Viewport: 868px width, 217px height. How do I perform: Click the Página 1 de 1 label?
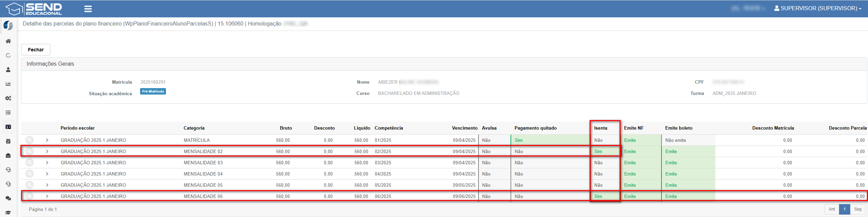pyautogui.click(x=43, y=210)
